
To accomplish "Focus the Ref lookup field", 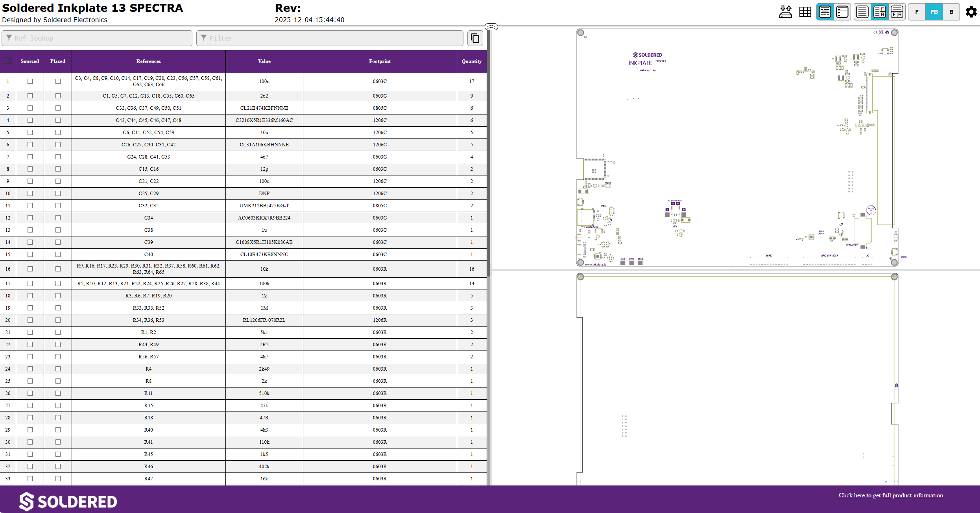I will pos(97,38).
